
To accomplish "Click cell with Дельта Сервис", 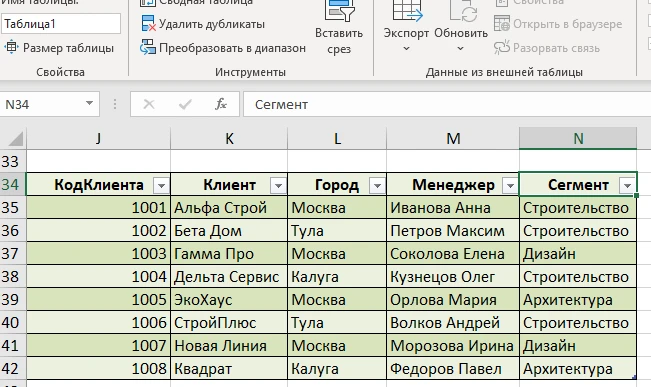I will (229, 277).
